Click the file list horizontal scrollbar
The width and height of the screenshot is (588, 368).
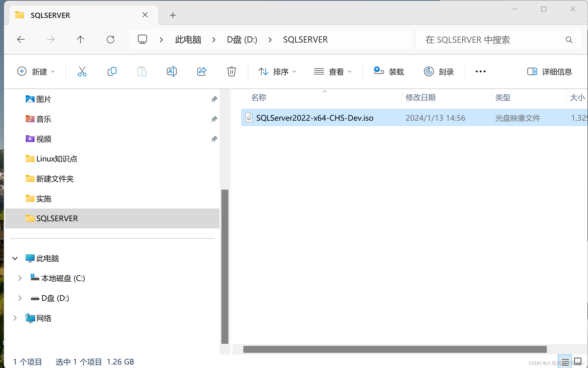click(x=395, y=349)
